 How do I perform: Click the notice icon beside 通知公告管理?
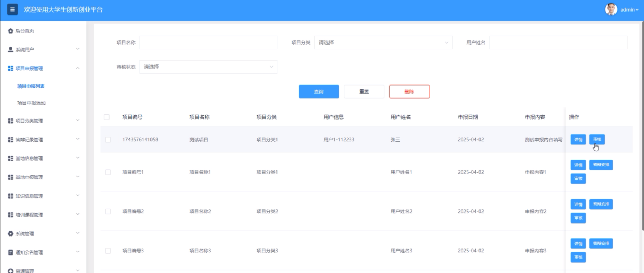pyautogui.click(x=10, y=252)
